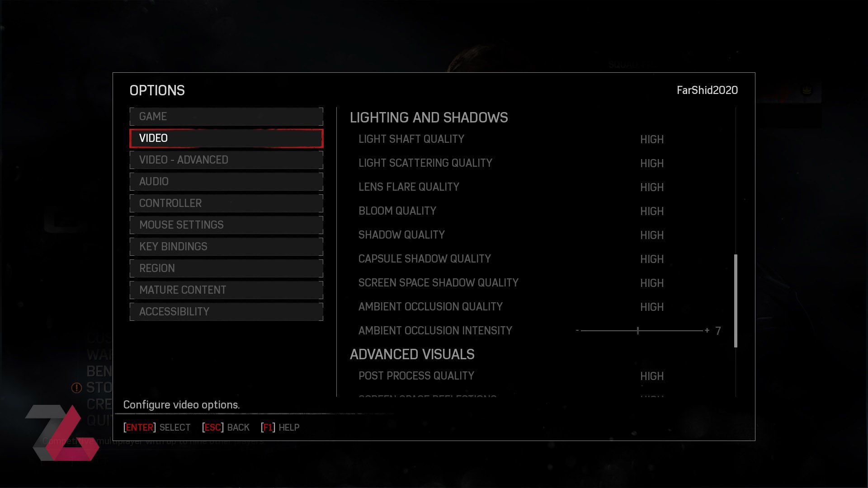Toggle LIGHT SHAFT QUALITY setting
The height and width of the screenshot is (488, 868).
click(x=652, y=140)
